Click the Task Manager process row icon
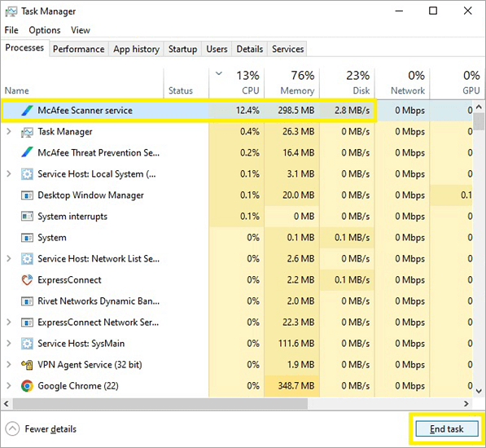This screenshot has width=486, height=448. [27, 132]
